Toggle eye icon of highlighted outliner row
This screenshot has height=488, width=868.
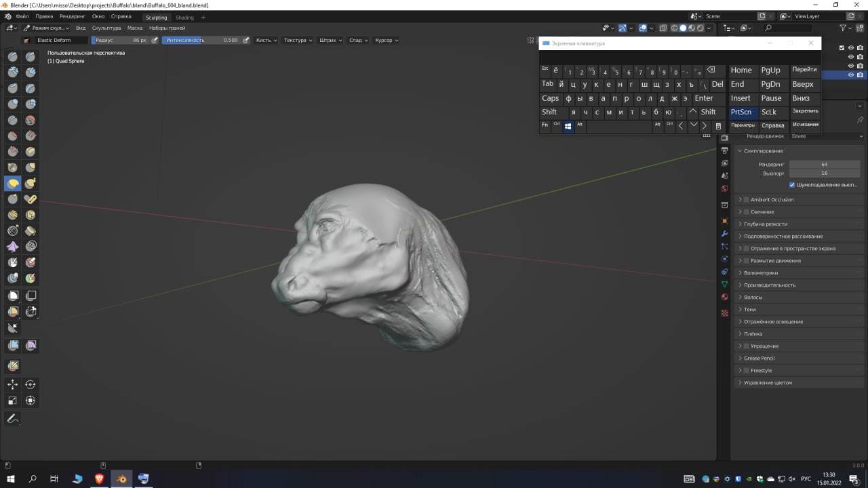coord(851,75)
